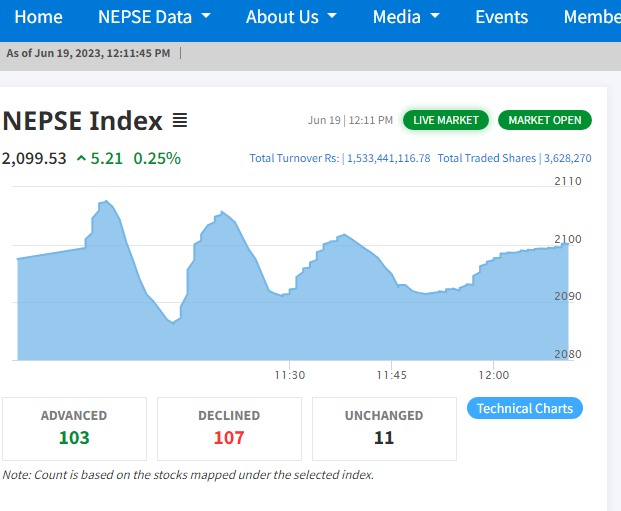The width and height of the screenshot is (621, 511).
Task: Click the green up-arrow change indicator
Action: (81, 159)
